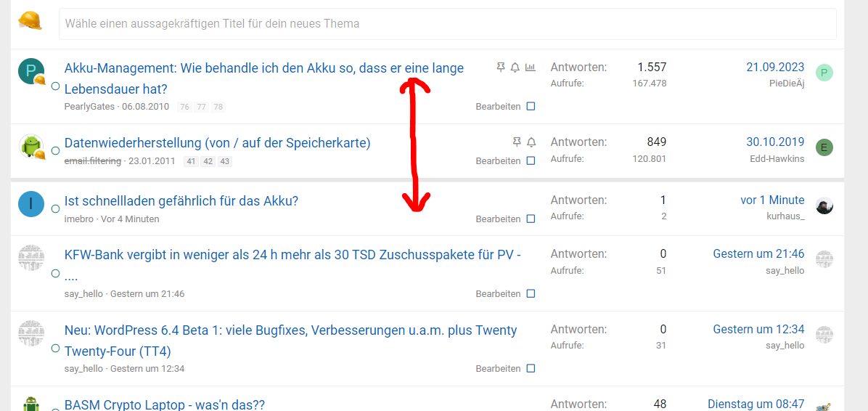
Task: Click the '120.801' Aufrufe count
Action: coord(650,159)
